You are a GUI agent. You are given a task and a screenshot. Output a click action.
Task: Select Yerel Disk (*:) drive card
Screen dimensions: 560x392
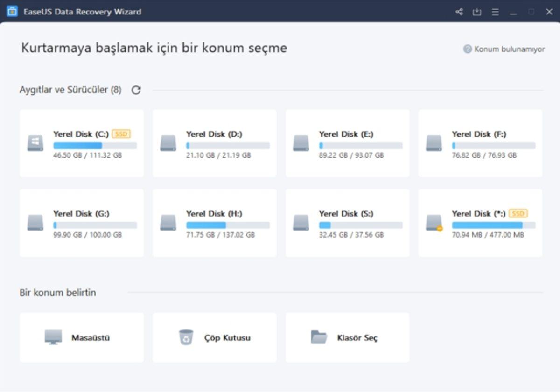pos(479,223)
